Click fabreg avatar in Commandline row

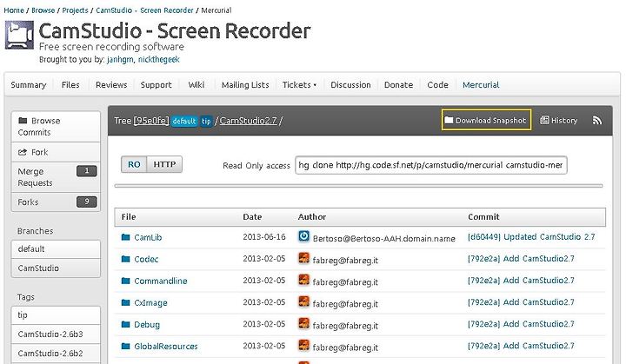click(303, 280)
